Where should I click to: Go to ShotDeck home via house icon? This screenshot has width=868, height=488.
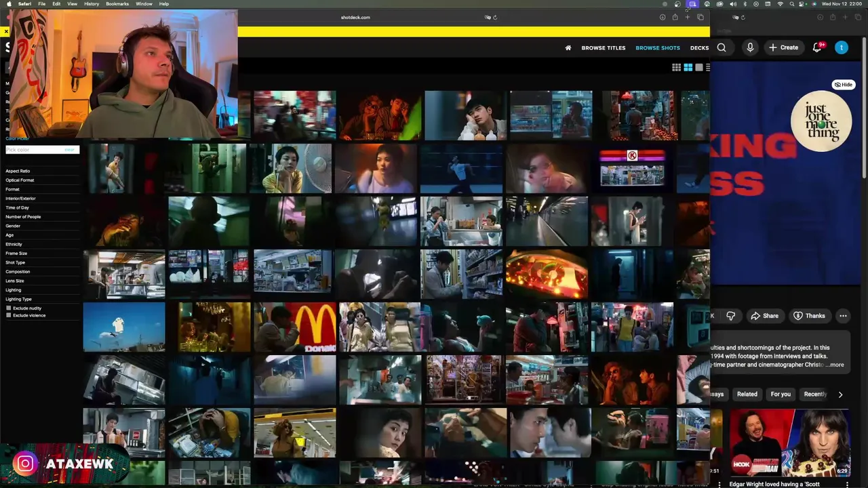[x=568, y=47]
